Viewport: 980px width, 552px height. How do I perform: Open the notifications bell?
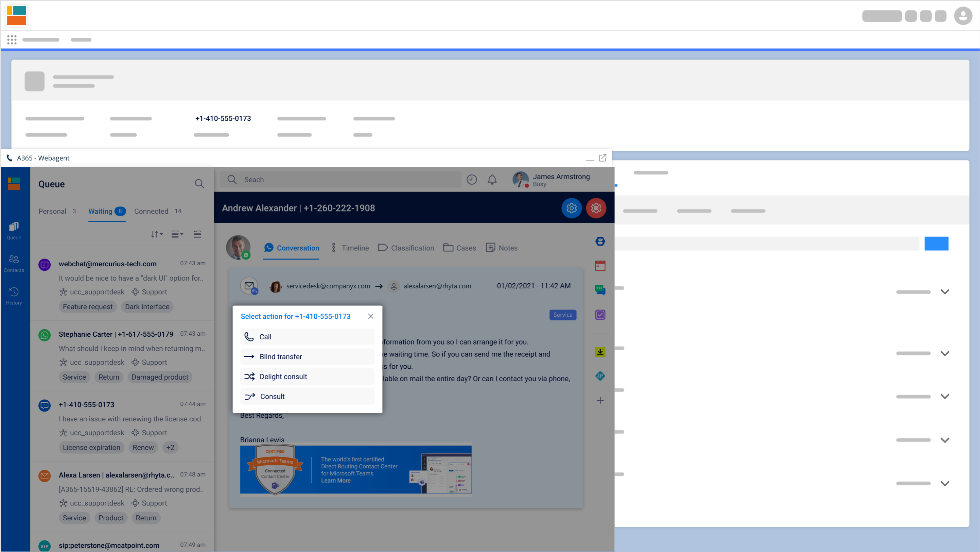point(492,180)
